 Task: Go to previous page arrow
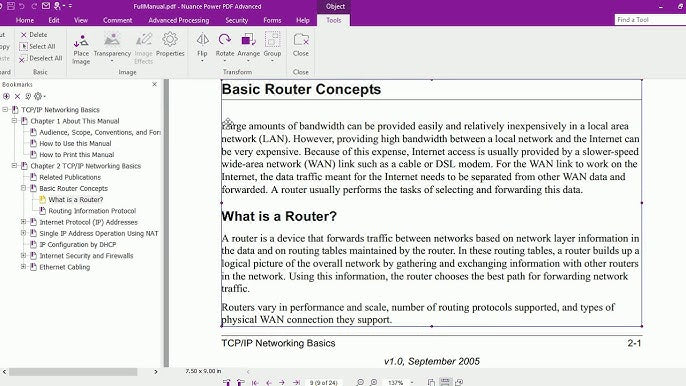(x=269, y=382)
